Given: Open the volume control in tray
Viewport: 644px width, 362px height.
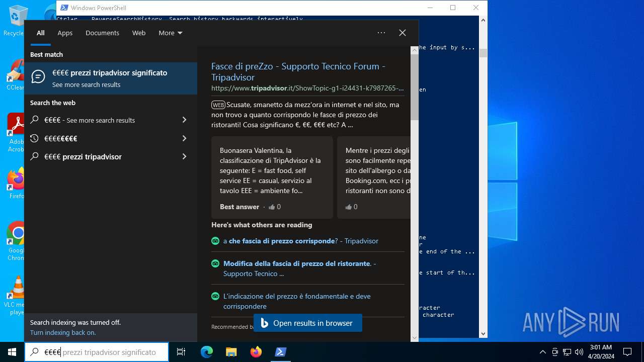Looking at the screenshot, I should coord(579,352).
